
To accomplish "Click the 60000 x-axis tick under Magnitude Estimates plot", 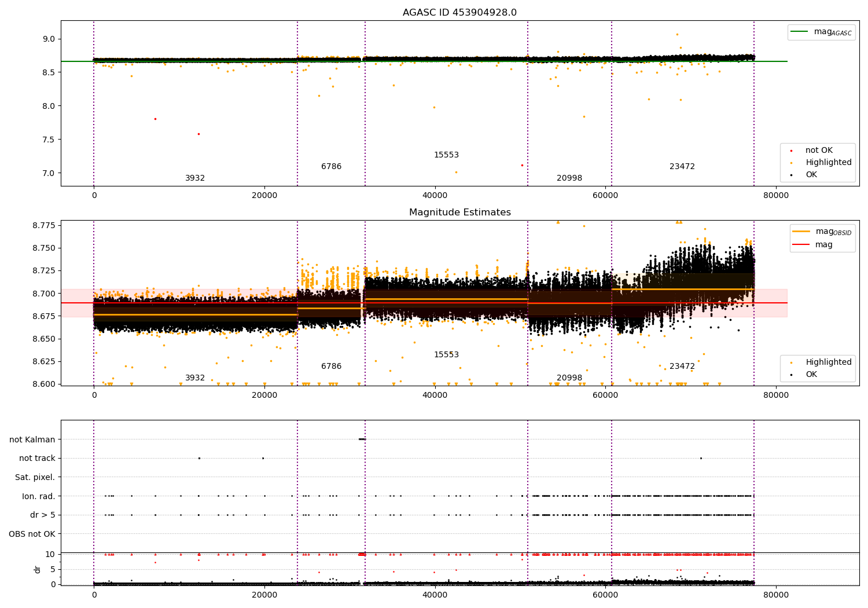I will click(x=605, y=395).
